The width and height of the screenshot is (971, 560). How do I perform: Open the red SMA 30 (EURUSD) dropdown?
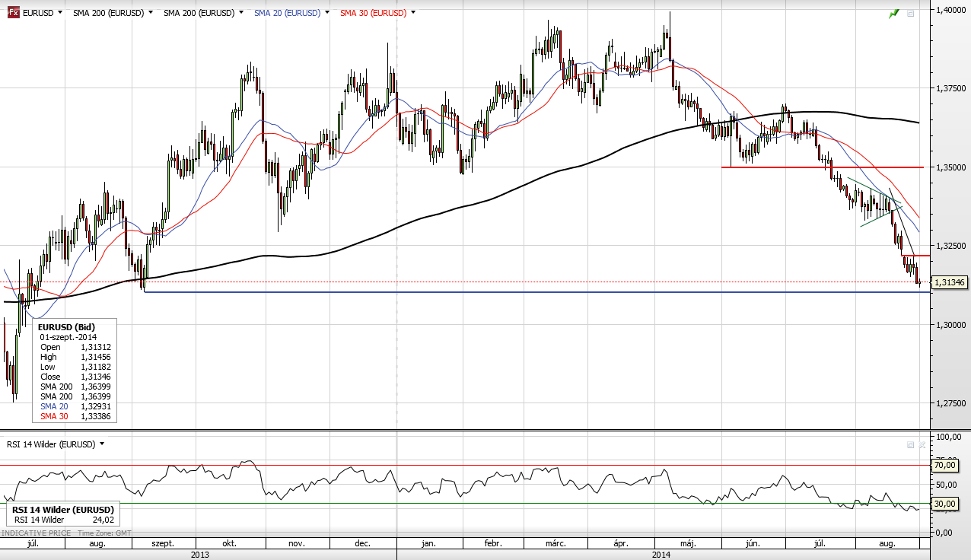pyautogui.click(x=412, y=13)
